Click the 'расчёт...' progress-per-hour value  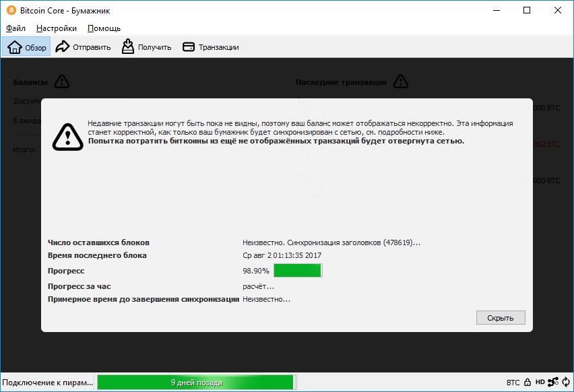pyautogui.click(x=258, y=286)
